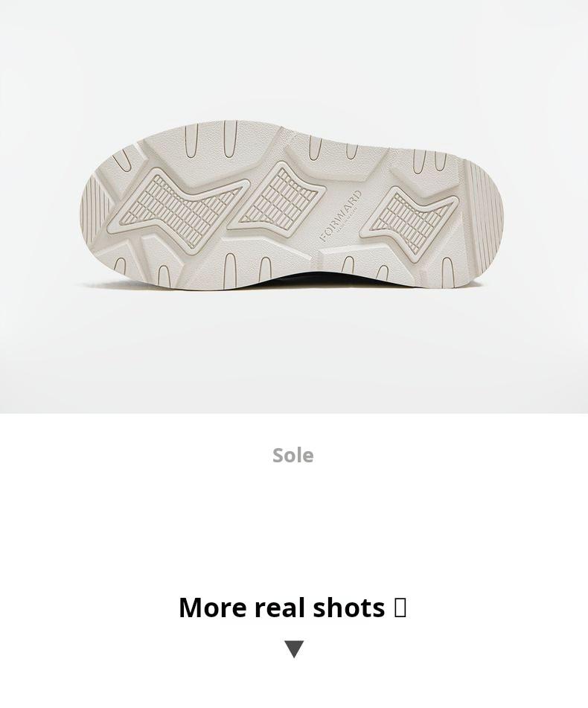Click the emoji placeholder box after shots
Viewport: 588px width, 708px height.
[400, 607]
